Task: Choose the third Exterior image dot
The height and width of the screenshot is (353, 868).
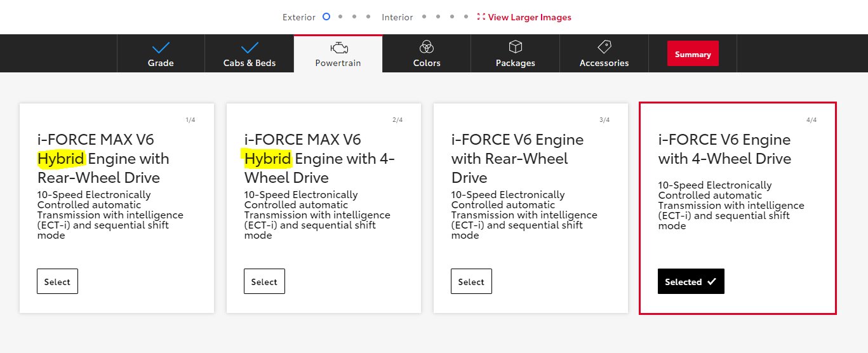Action: coord(355,17)
